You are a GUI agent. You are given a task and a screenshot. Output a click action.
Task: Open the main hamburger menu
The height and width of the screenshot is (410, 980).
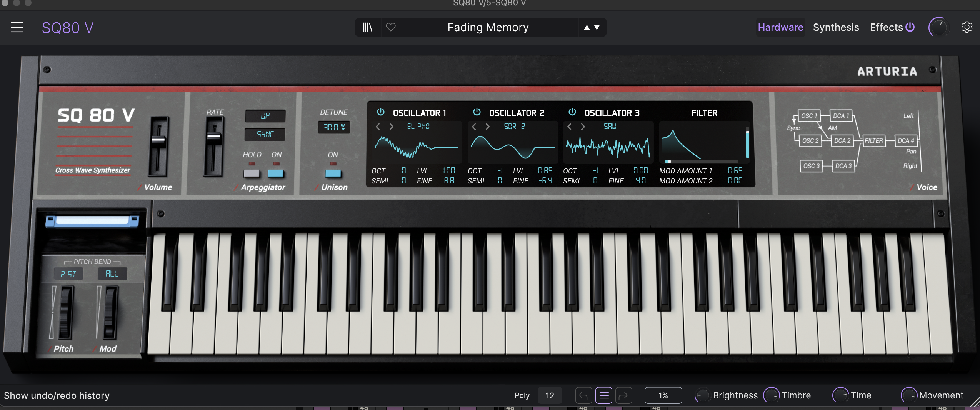click(17, 27)
